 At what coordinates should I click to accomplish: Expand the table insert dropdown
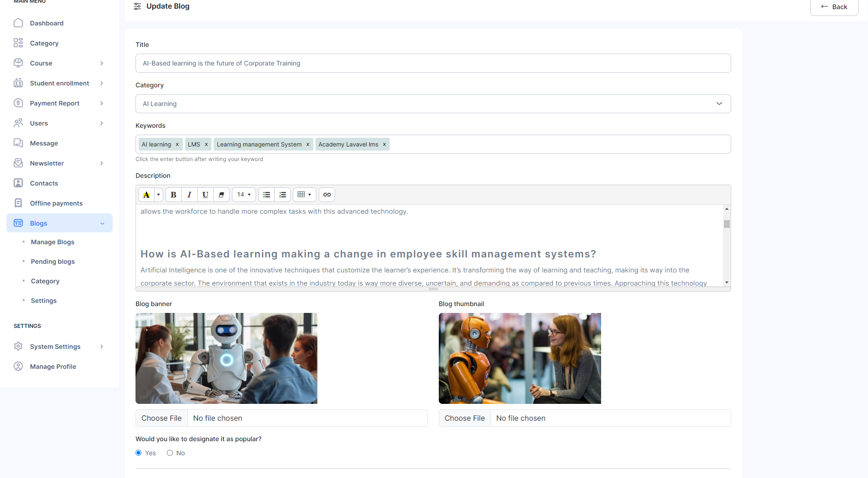point(304,195)
